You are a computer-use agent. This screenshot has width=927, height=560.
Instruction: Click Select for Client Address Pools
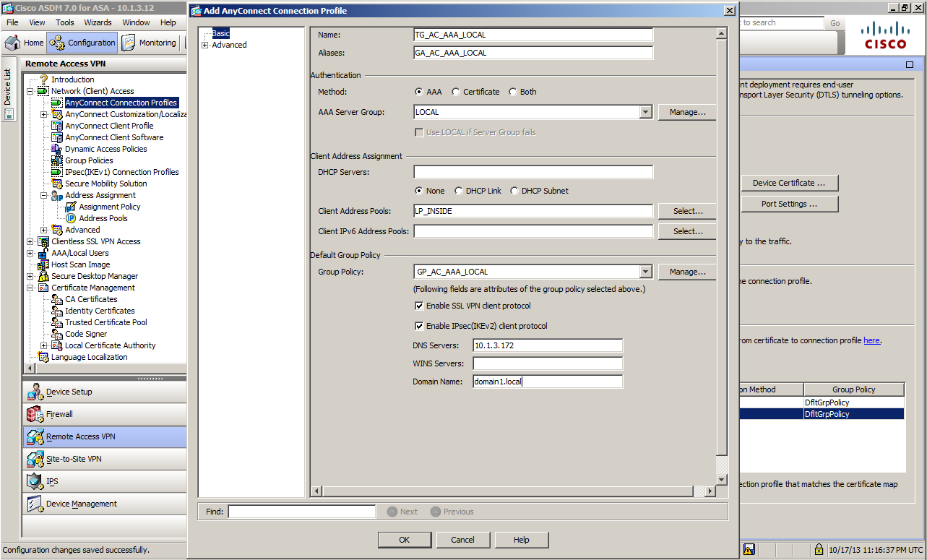(x=687, y=211)
